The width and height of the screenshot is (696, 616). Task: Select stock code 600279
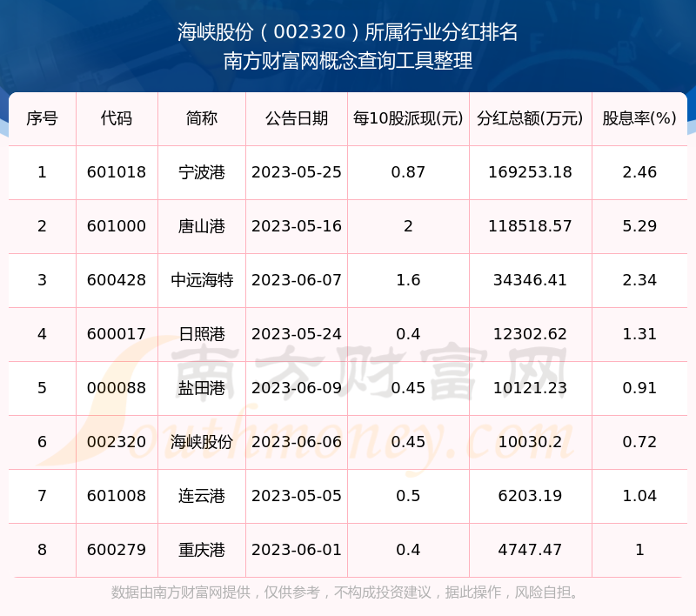point(117,551)
